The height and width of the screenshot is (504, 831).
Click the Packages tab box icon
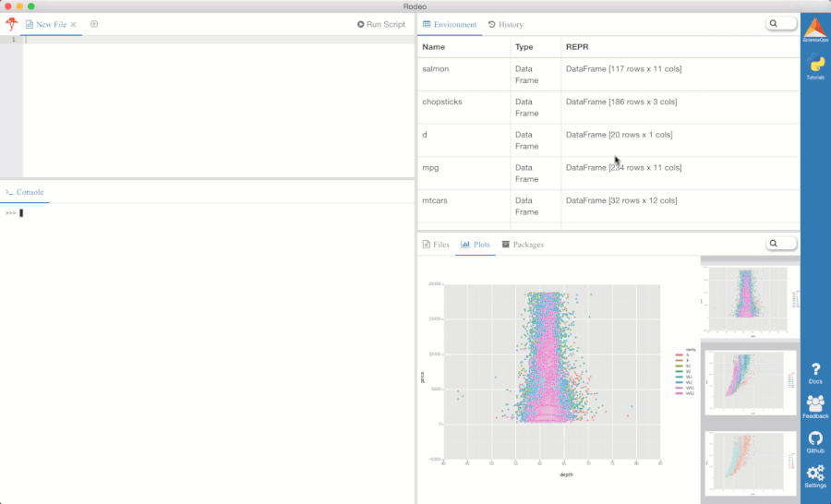pos(506,245)
